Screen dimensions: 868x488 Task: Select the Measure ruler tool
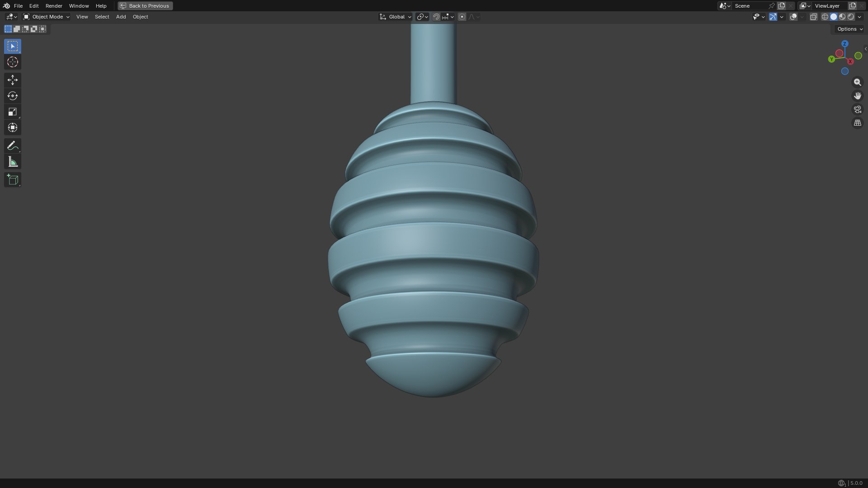coord(13,162)
